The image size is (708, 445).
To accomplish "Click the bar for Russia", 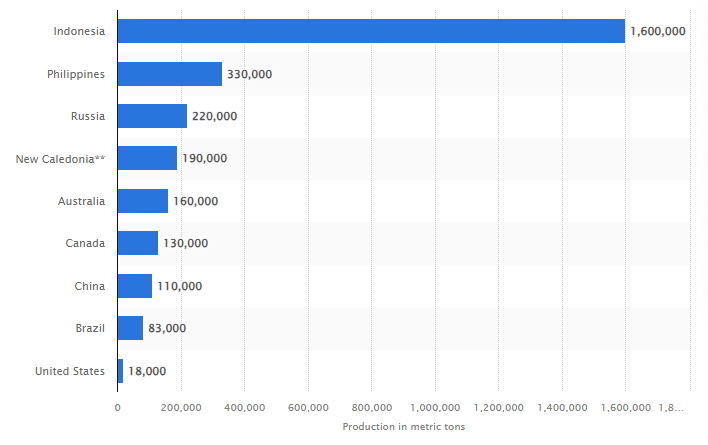I will pyautogui.click(x=152, y=116).
